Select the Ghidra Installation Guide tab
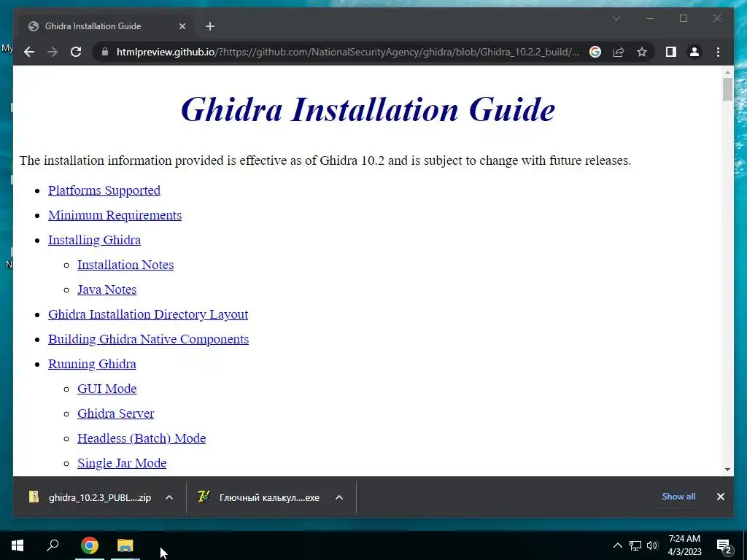 point(107,26)
